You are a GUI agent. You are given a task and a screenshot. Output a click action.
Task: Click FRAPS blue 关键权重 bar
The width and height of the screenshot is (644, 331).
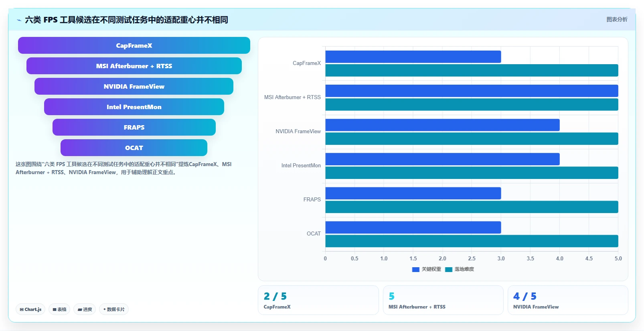tap(413, 193)
